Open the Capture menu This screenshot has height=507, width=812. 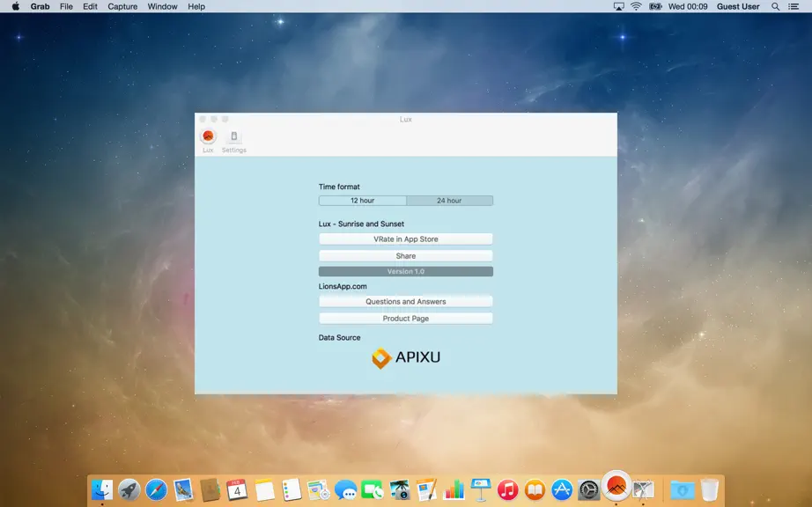click(122, 7)
